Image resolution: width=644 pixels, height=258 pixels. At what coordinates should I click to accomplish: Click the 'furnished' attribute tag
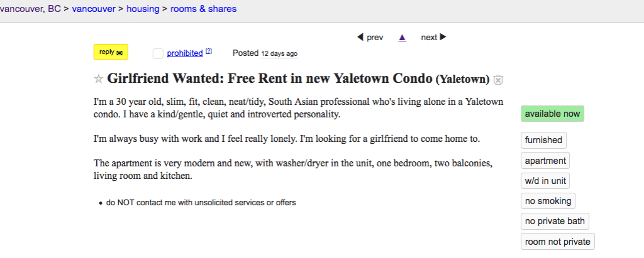(x=543, y=140)
